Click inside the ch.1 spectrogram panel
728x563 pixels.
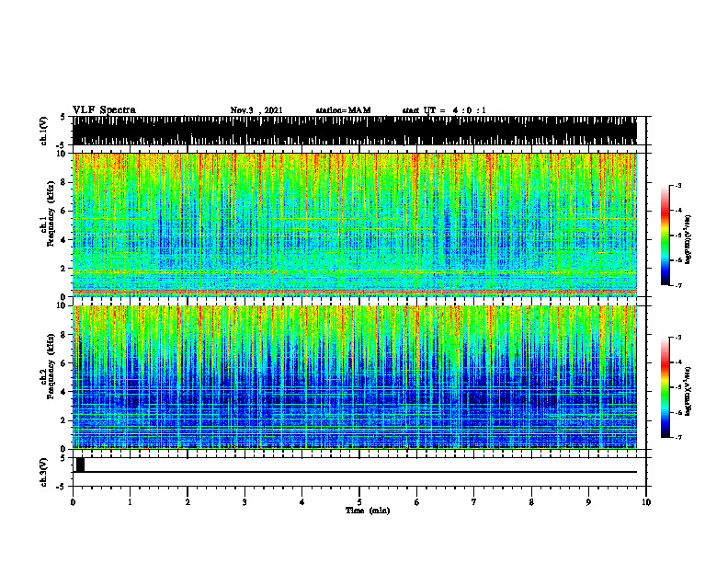pyautogui.click(x=355, y=224)
